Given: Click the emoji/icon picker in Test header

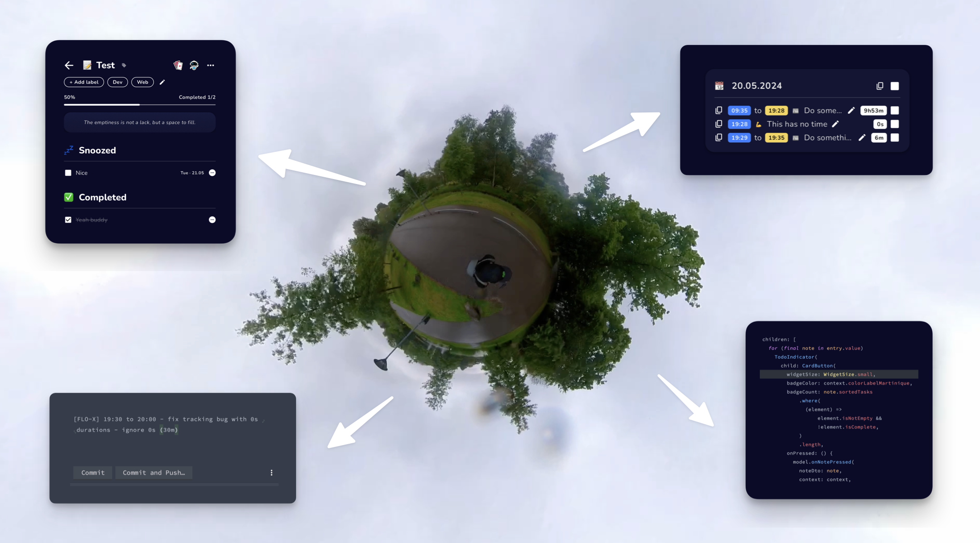Looking at the screenshot, I should 87,65.
